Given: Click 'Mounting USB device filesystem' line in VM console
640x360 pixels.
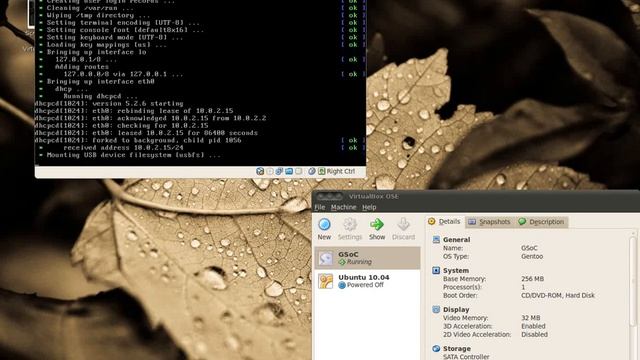Looking at the screenshot, I should pos(133,155).
